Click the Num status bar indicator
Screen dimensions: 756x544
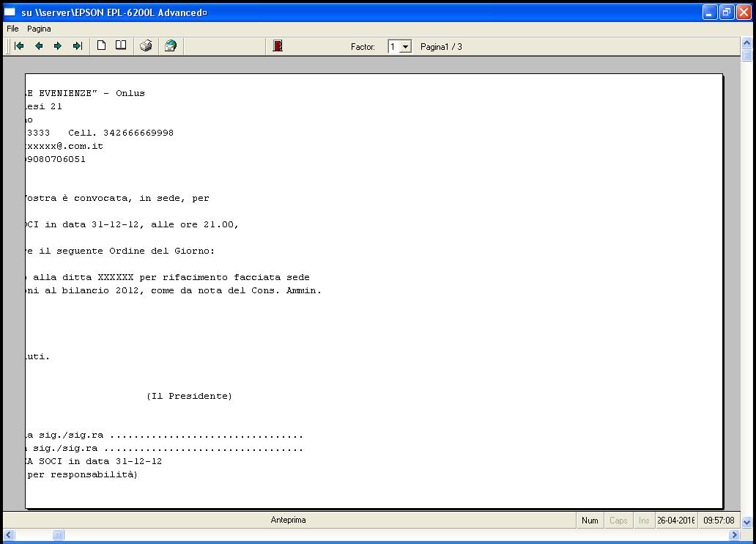tap(590, 521)
